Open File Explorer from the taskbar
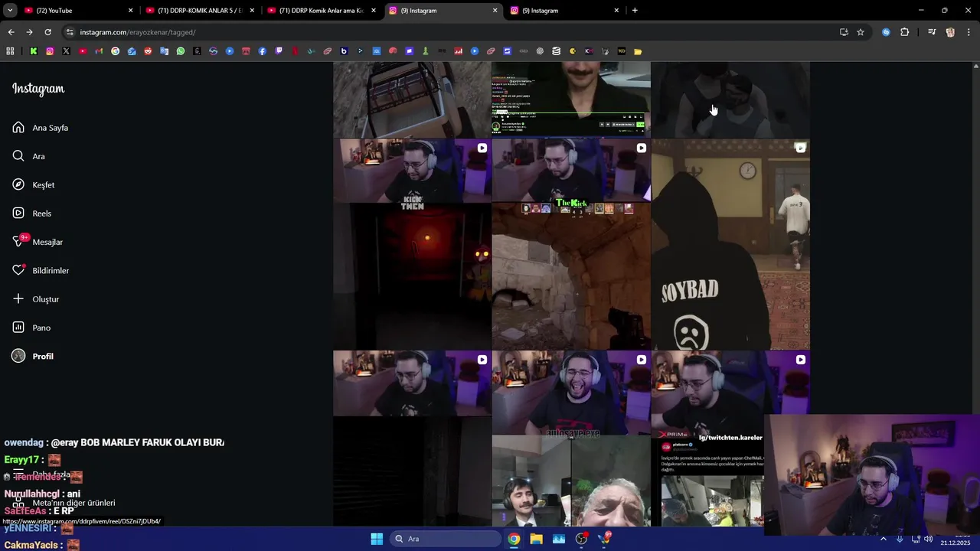The image size is (980, 551). click(536, 539)
